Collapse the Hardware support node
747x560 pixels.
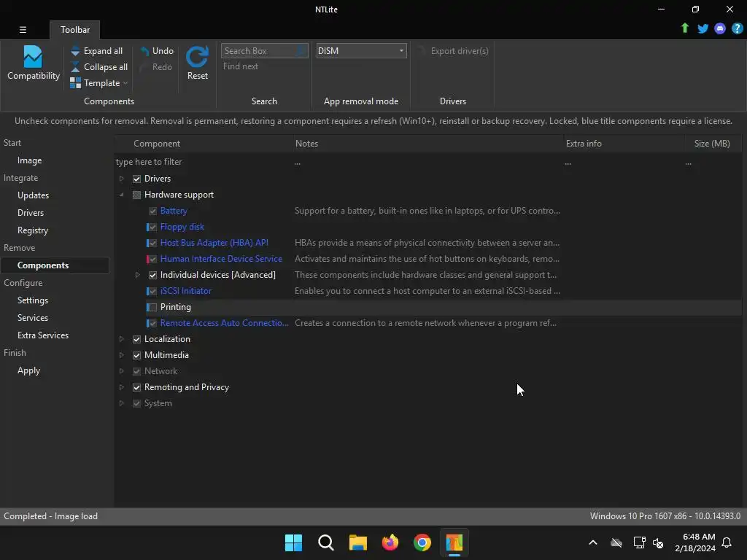pyautogui.click(x=122, y=195)
